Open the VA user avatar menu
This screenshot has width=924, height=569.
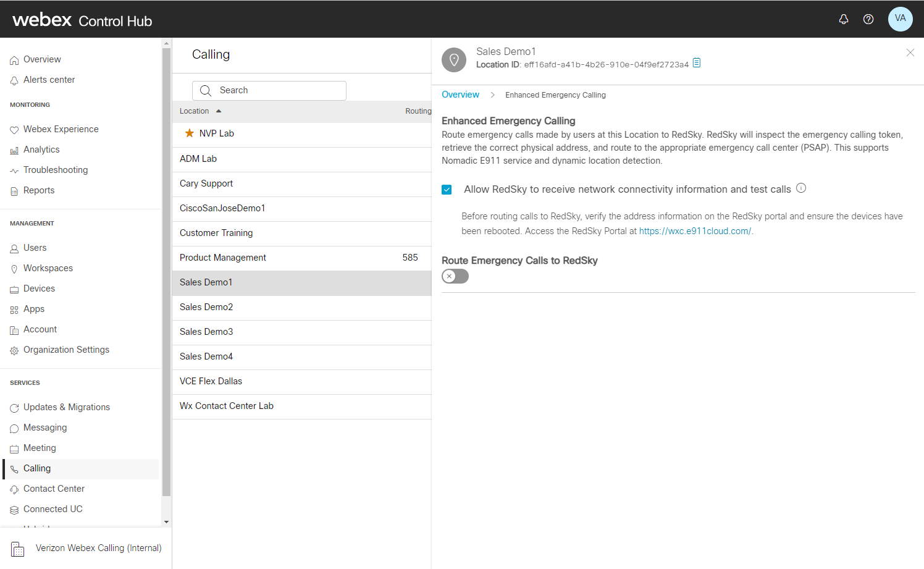tap(901, 19)
